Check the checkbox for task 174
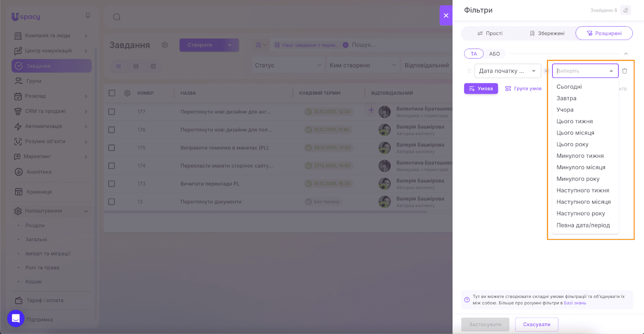644x334 pixels. tap(111, 166)
